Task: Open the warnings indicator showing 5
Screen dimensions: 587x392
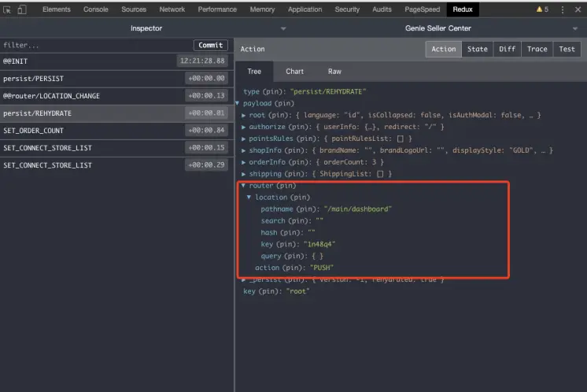Action: (542, 9)
